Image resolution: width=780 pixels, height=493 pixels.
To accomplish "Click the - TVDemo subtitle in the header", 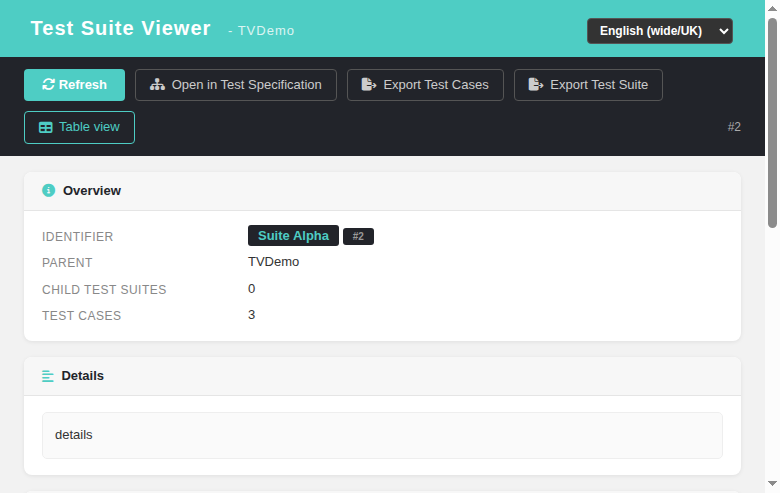I will coord(261,31).
